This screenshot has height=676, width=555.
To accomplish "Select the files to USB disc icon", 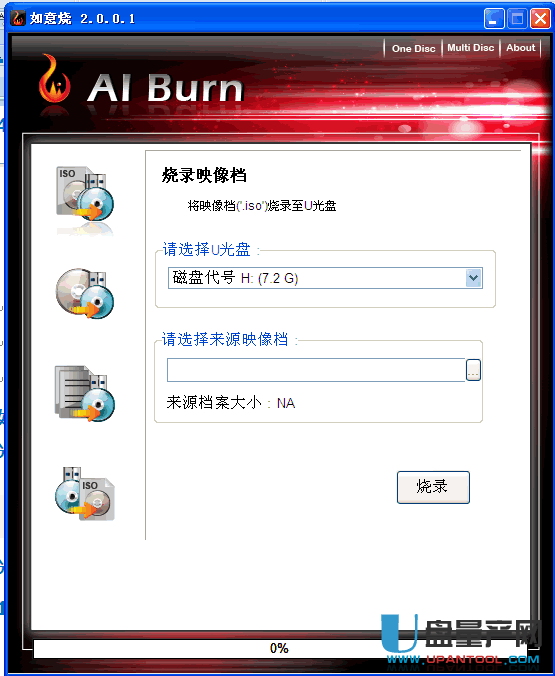I will [x=85, y=393].
